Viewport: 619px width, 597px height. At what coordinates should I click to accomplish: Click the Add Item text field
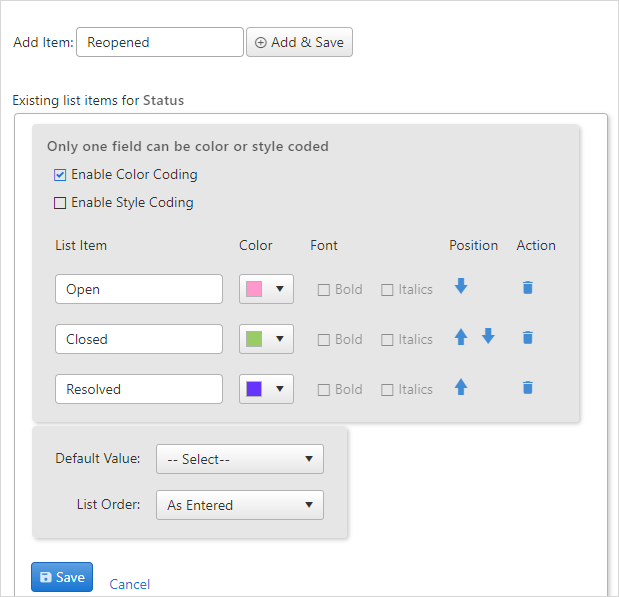click(160, 42)
